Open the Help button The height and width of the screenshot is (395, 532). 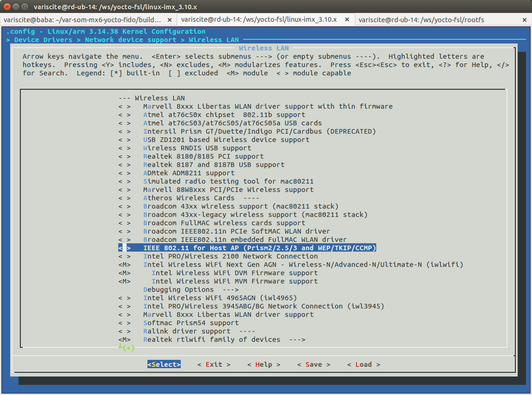click(x=263, y=364)
